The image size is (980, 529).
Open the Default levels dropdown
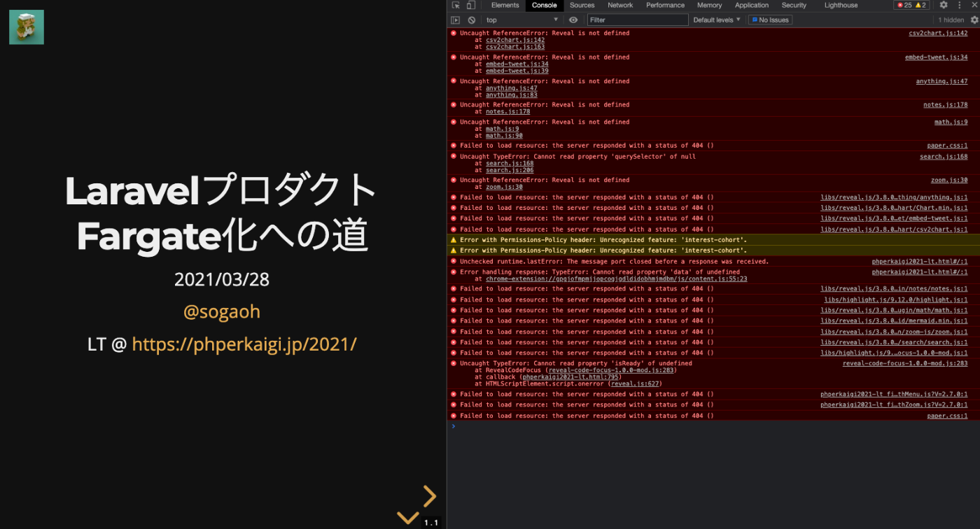[x=717, y=20]
